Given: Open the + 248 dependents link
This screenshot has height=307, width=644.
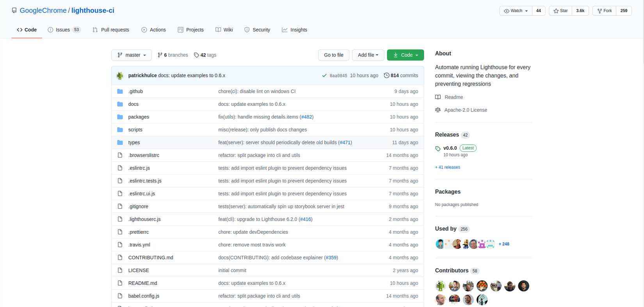Looking at the screenshot, I should [504, 244].
